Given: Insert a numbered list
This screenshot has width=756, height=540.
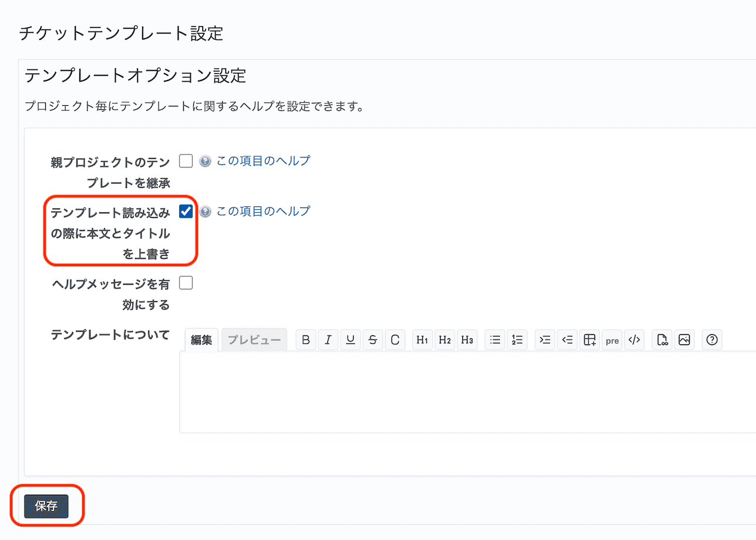Looking at the screenshot, I should click(x=518, y=340).
